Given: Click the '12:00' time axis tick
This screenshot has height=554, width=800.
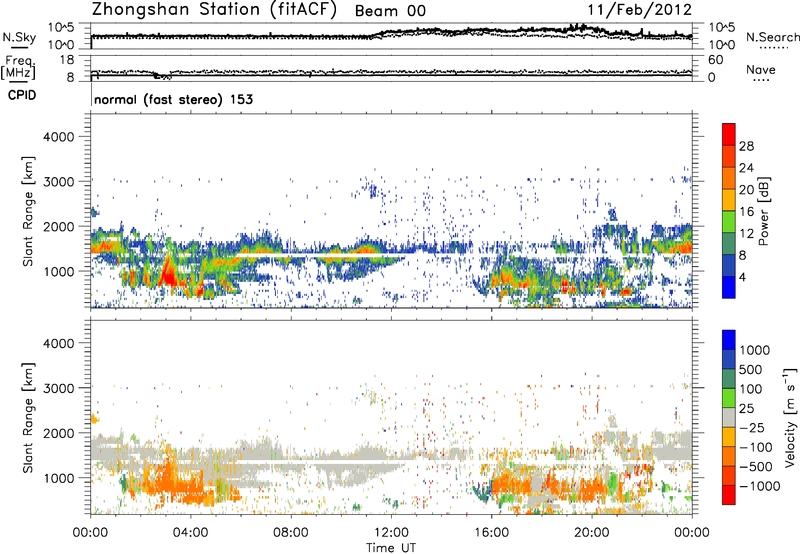Looking at the screenshot, I should coord(391,533).
